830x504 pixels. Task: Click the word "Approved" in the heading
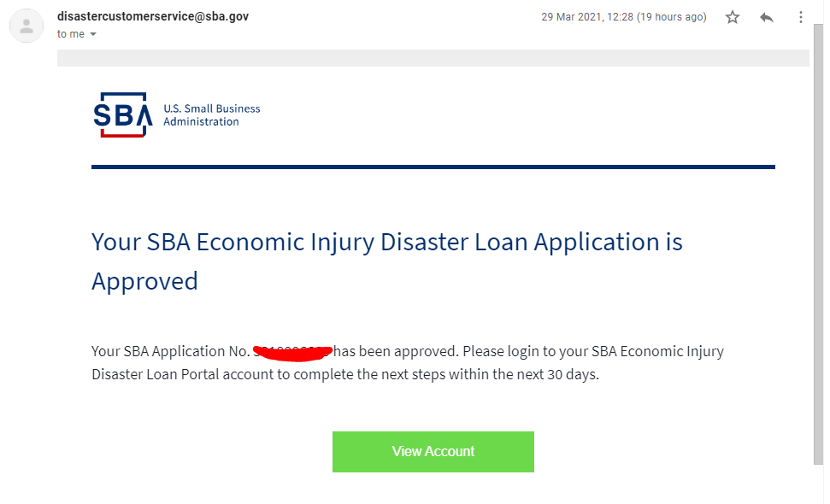(144, 281)
